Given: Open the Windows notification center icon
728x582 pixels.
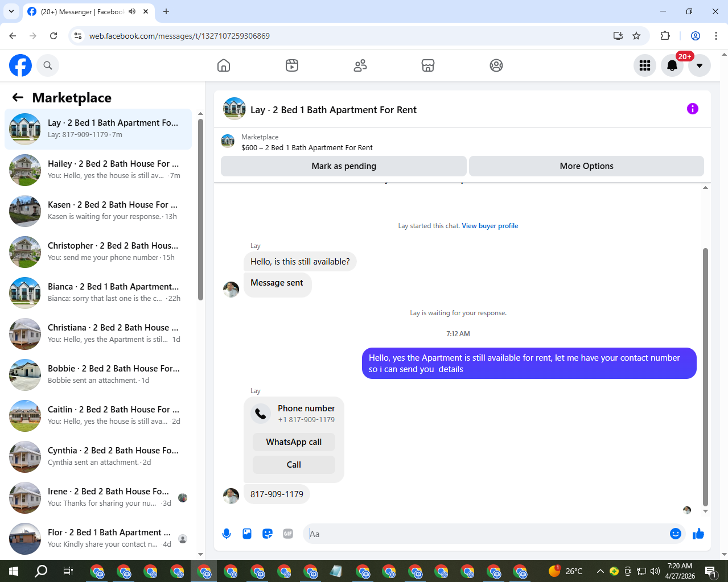Looking at the screenshot, I should (710, 571).
